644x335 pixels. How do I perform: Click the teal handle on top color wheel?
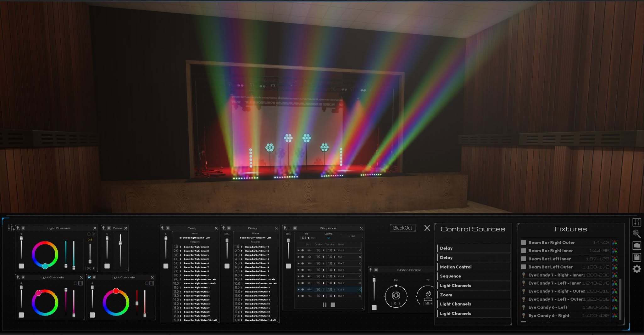[x=45, y=266]
